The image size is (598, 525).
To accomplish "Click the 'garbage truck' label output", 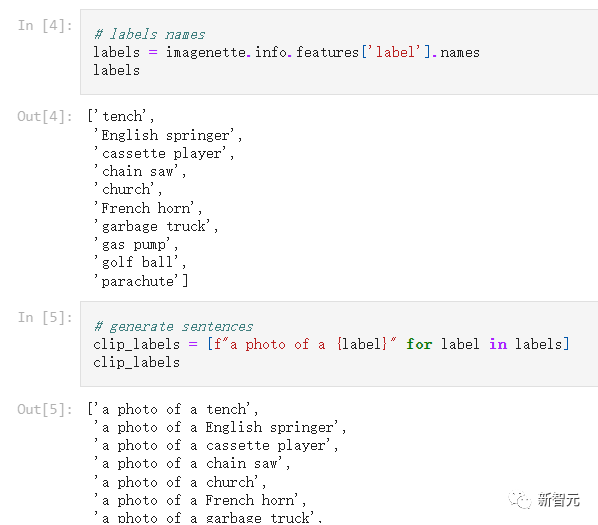I will [x=156, y=226].
